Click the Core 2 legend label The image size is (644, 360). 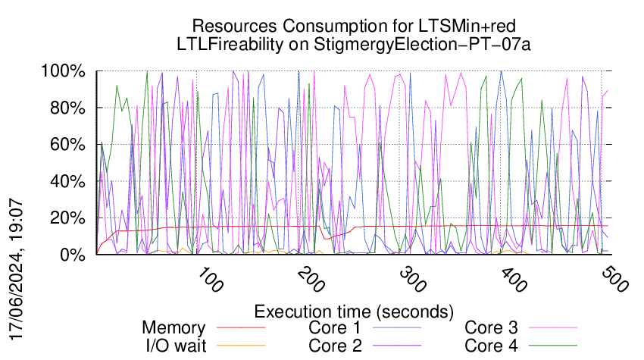[x=335, y=346]
